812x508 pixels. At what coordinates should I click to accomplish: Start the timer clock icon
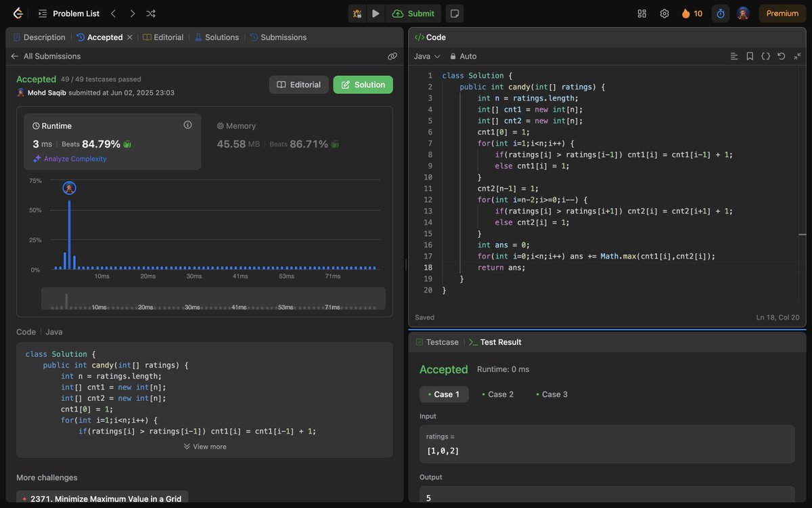tap(721, 14)
